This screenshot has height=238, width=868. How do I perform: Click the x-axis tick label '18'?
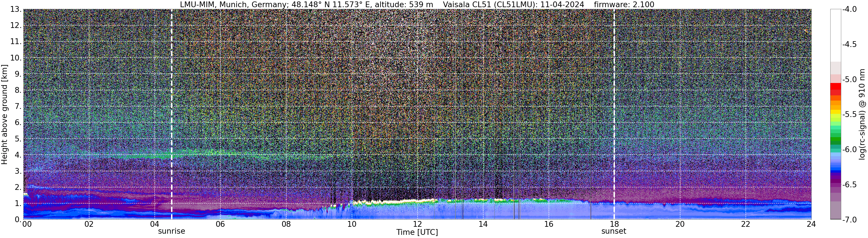(614, 224)
